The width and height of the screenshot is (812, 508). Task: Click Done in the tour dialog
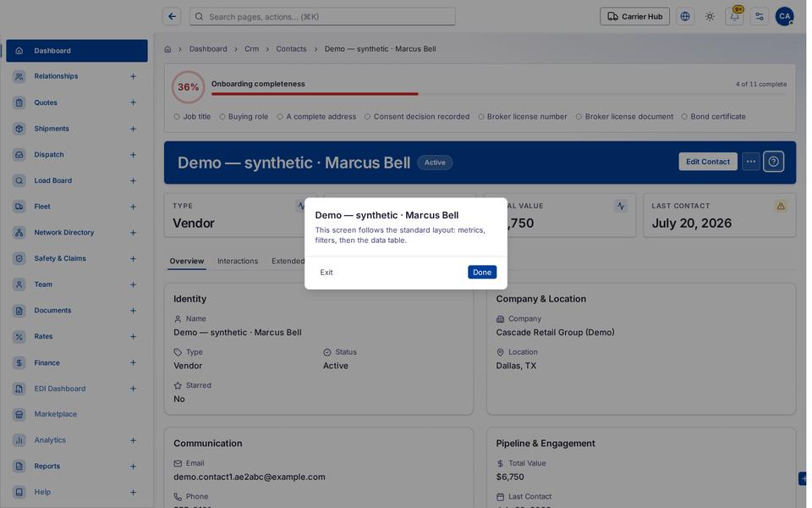pos(482,272)
